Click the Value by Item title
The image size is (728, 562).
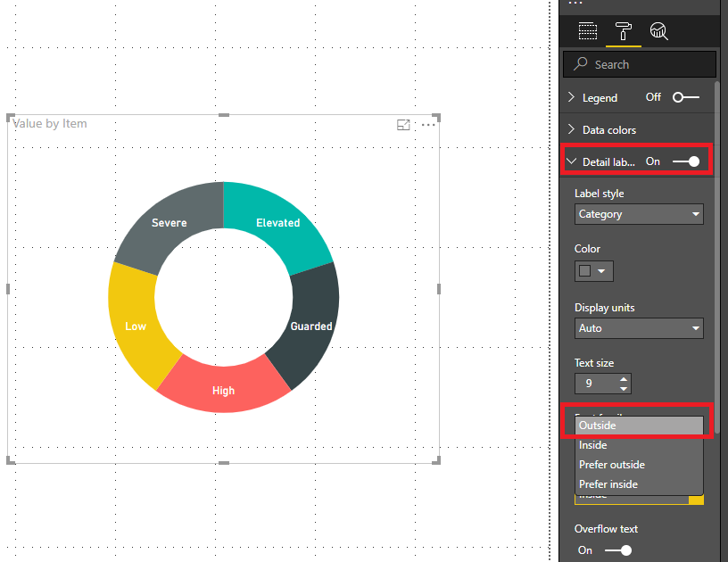[x=50, y=123]
